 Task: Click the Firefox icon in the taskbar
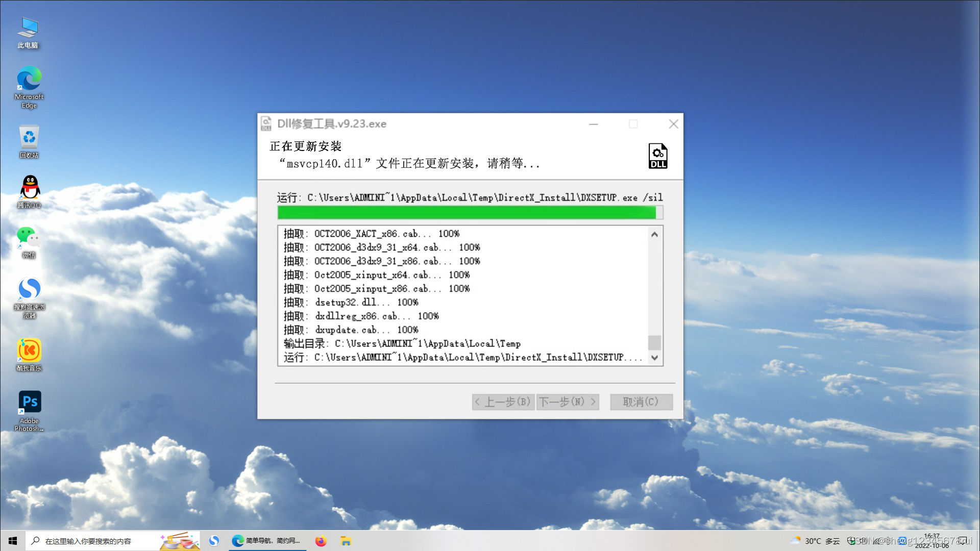click(321, 541)
